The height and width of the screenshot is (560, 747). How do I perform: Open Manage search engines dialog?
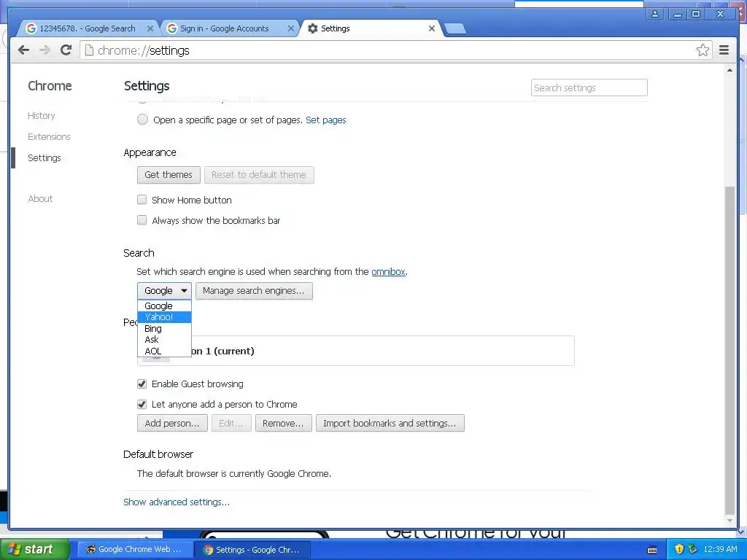254,290
